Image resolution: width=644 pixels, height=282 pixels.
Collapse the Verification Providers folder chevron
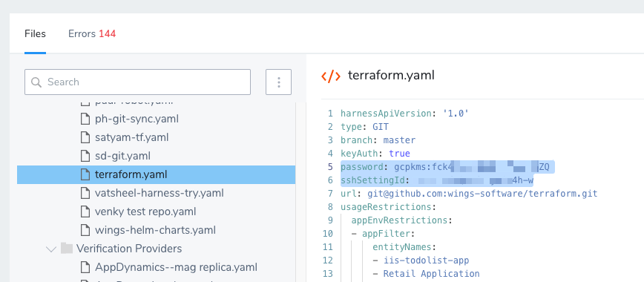[x=51, y=249]
